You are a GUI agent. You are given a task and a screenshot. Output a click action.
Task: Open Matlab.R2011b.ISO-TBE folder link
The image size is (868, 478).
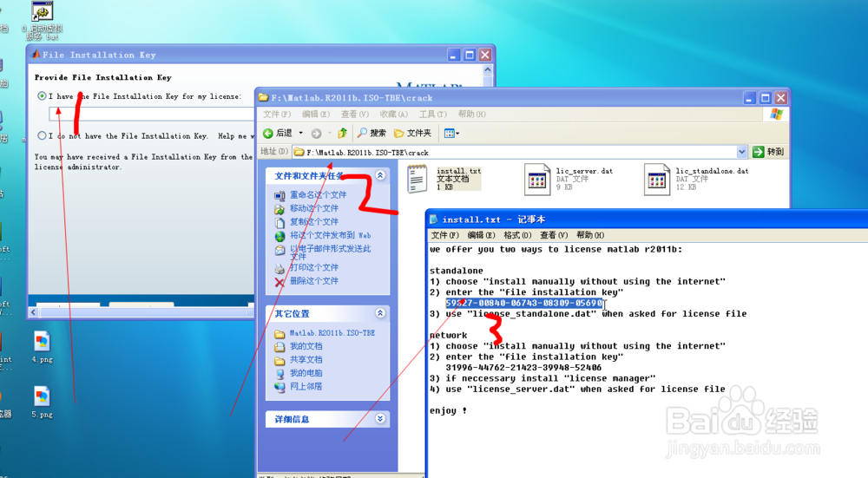(332, 333)
